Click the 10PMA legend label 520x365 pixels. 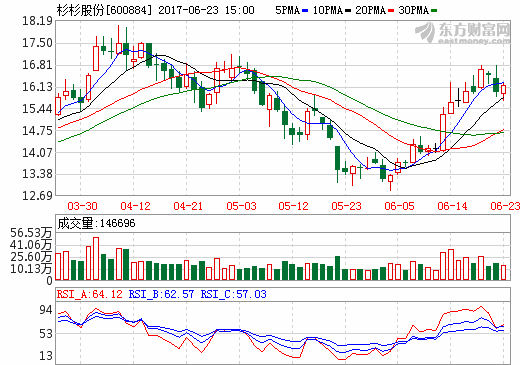point(328,10)
